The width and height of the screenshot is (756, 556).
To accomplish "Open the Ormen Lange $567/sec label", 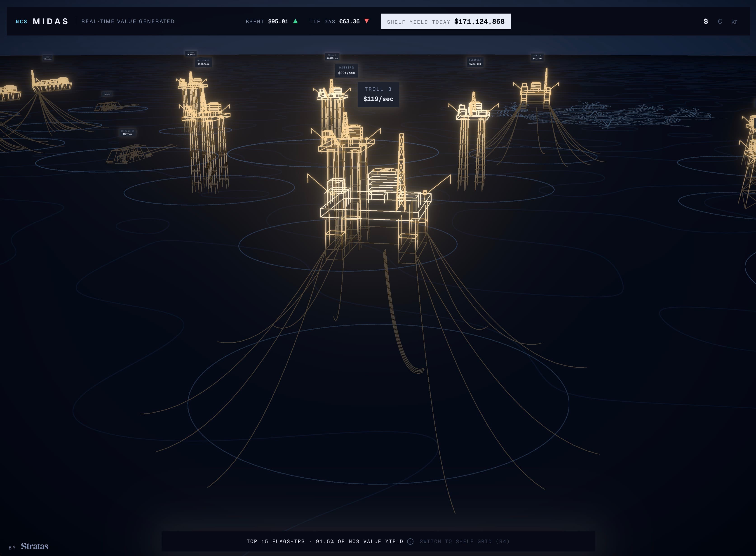I will tap(127, 133).
